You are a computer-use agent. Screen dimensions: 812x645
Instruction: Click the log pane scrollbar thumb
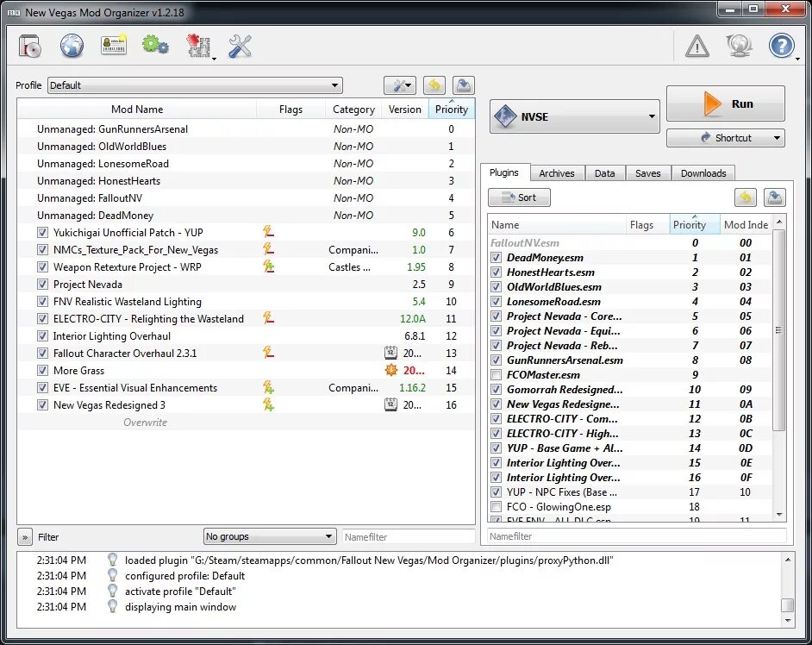coord(788,604)
